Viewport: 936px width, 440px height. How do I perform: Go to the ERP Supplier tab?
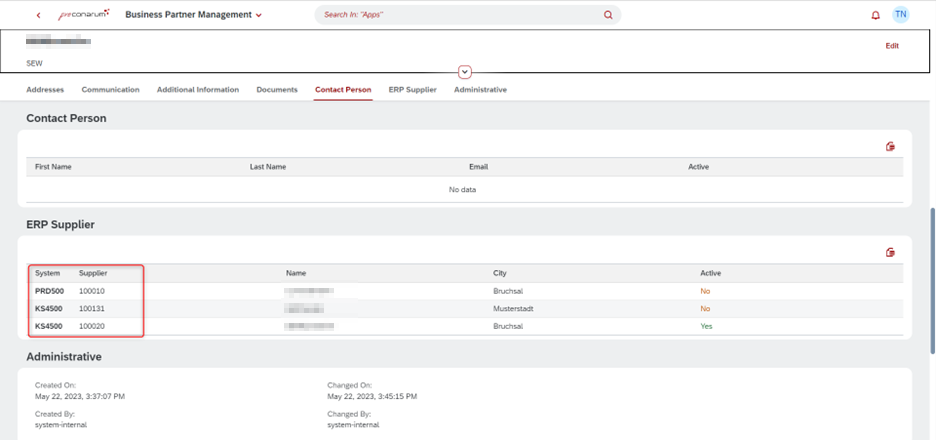click(412, 90)
